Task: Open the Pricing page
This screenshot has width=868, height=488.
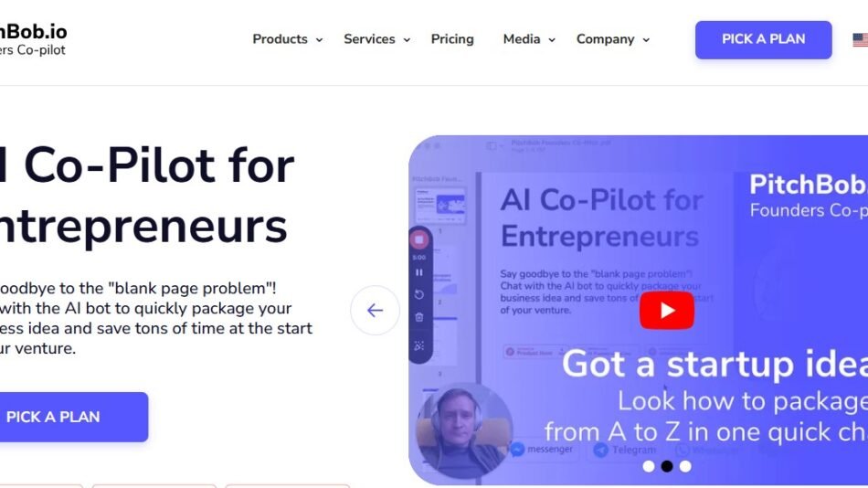Action: (452, 39)
